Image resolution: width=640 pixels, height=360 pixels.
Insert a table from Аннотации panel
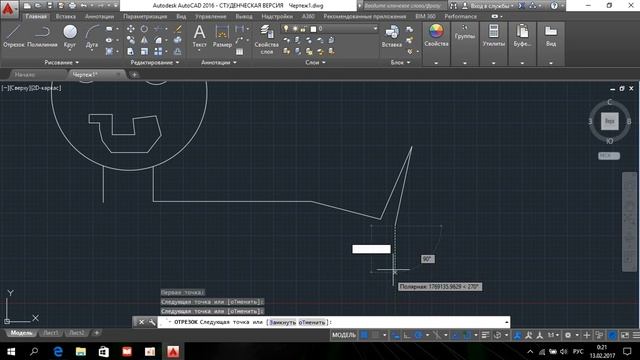coord(240,51)
